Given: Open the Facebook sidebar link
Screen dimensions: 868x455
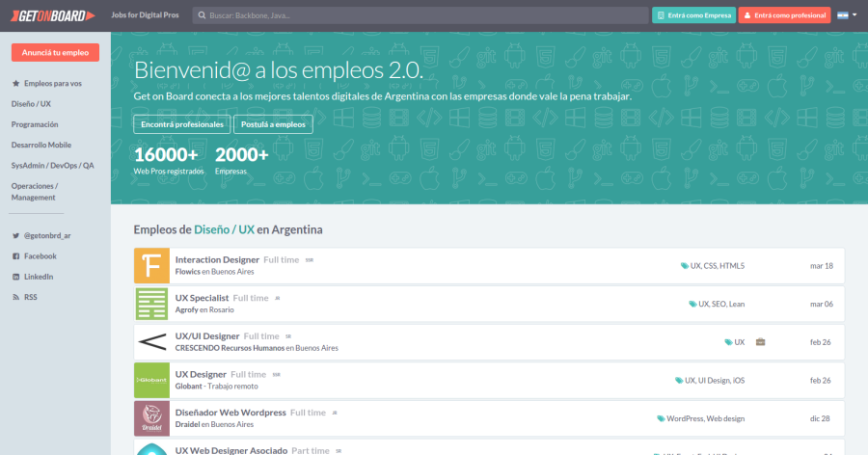Looking at the screenshot, I should click(x=40, y=256).
